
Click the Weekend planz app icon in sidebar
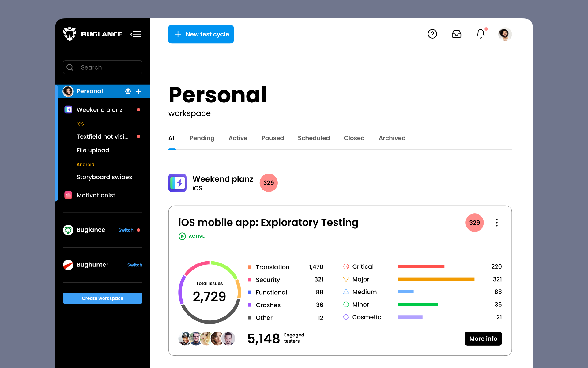[68, 110]
